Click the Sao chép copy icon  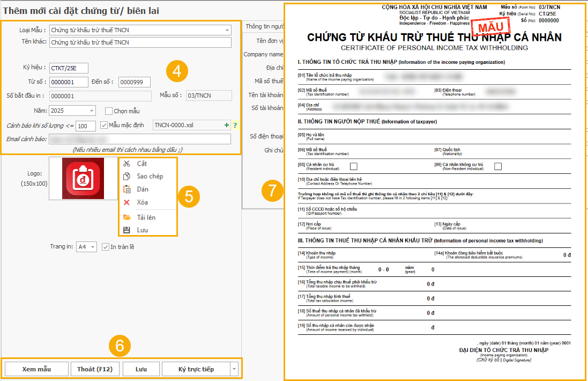point(126,176)
